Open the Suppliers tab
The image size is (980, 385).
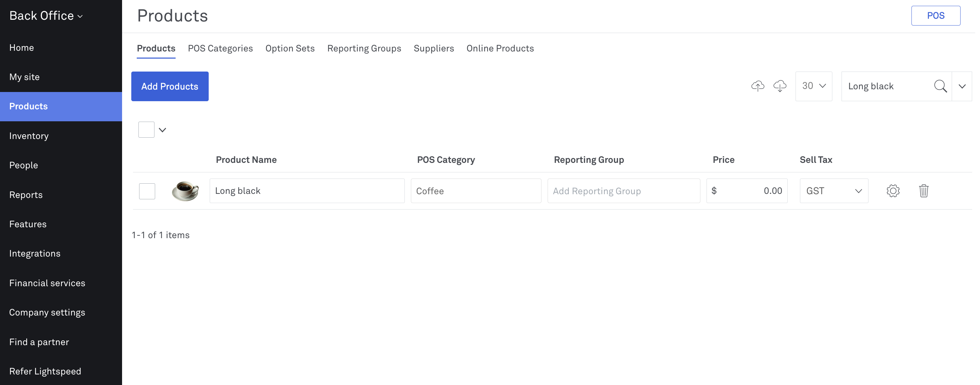point(434,48)
